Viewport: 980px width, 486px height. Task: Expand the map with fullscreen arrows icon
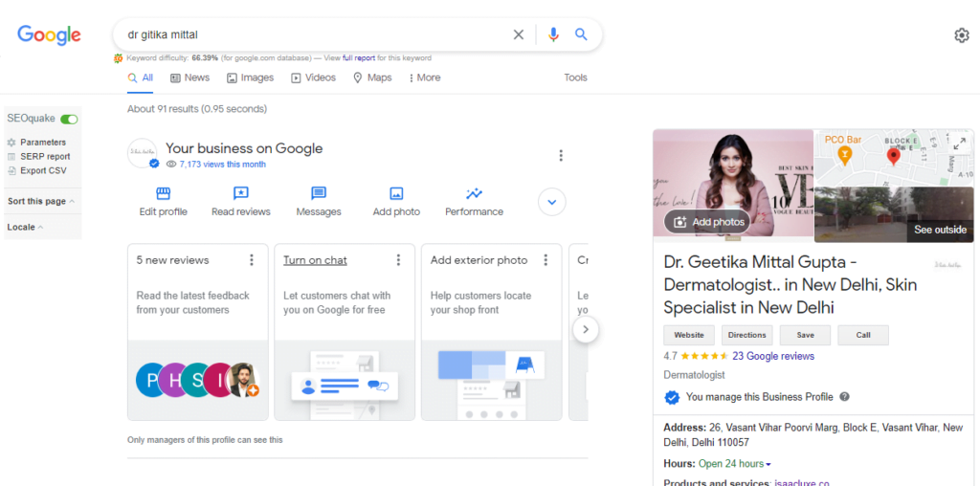(x=959, y=144)
